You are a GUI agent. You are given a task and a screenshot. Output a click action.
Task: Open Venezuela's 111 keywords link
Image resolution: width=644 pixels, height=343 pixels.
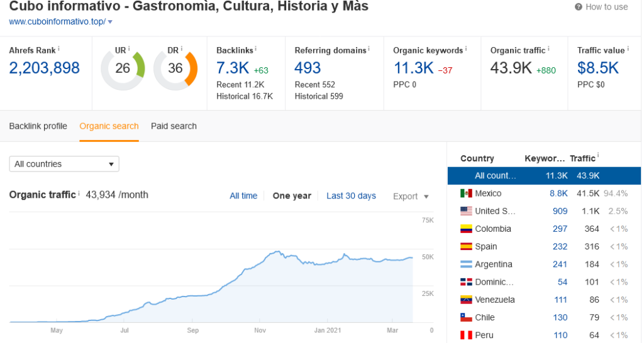[560, 300]
